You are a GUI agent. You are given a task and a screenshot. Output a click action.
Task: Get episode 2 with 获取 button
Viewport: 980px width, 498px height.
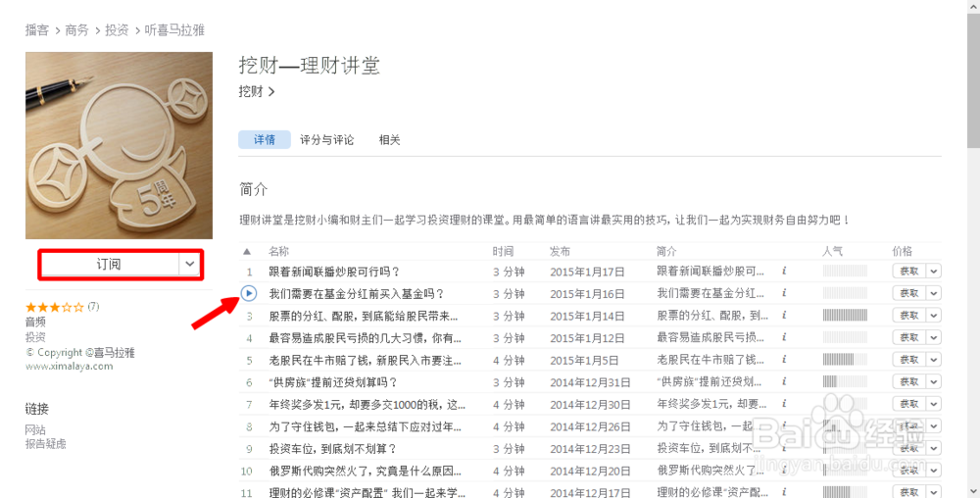pyautogui.click(x=909, y=293)
